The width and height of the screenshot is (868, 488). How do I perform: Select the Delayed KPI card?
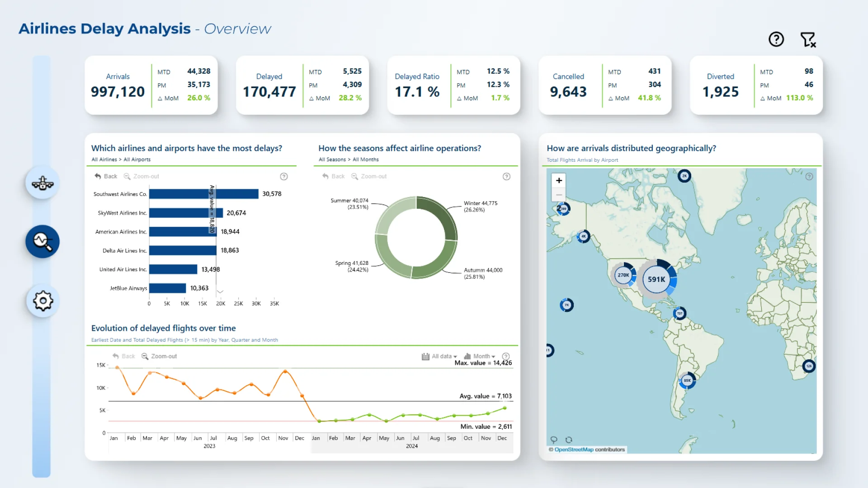302,85
